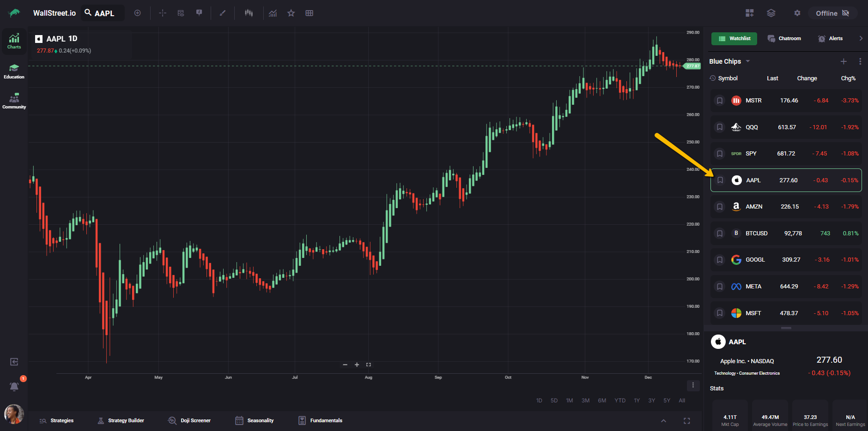Screen dimensions: 868x431
Task: Switch to the Chatroom tab
Action: point(784,39)
